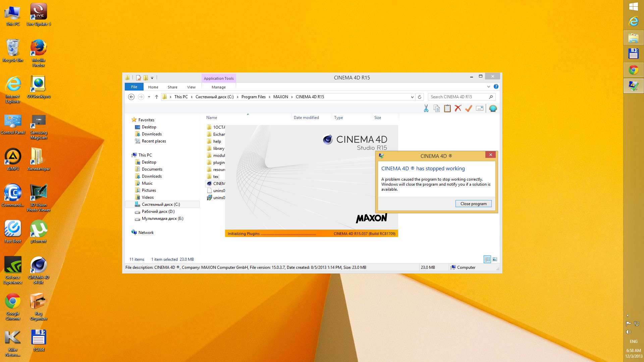Open the Manage tab under Application Tools
644x362 pixels.
218,87
